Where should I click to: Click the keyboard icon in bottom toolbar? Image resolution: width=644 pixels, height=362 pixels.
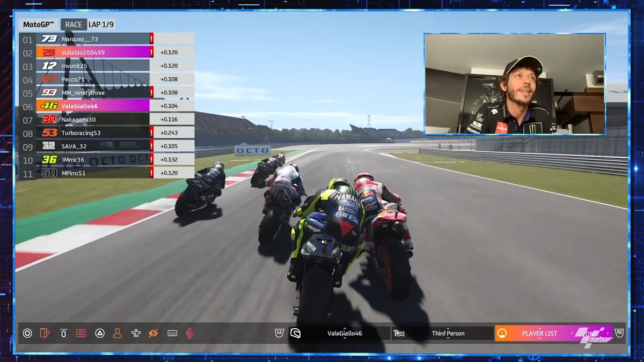click(172, 333)
